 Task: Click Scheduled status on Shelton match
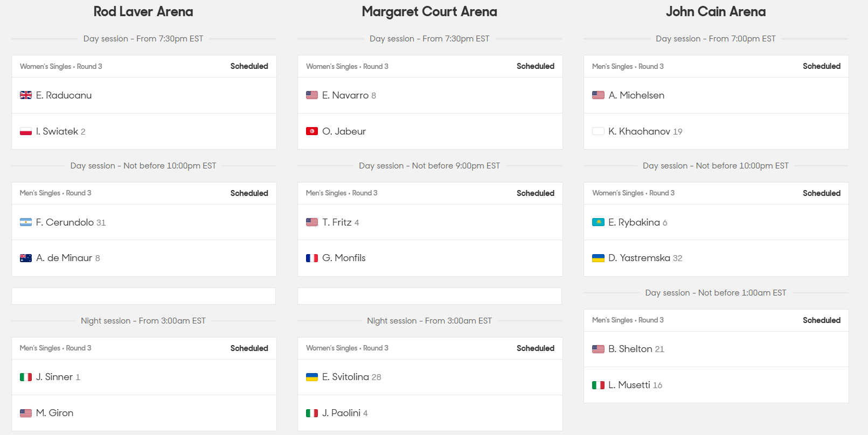(x=821, y=320)
